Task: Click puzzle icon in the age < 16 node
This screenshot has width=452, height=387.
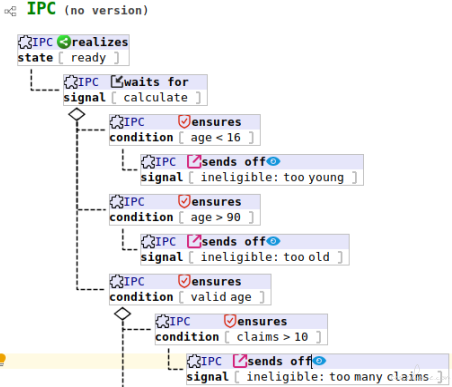Action: [117, 122]
